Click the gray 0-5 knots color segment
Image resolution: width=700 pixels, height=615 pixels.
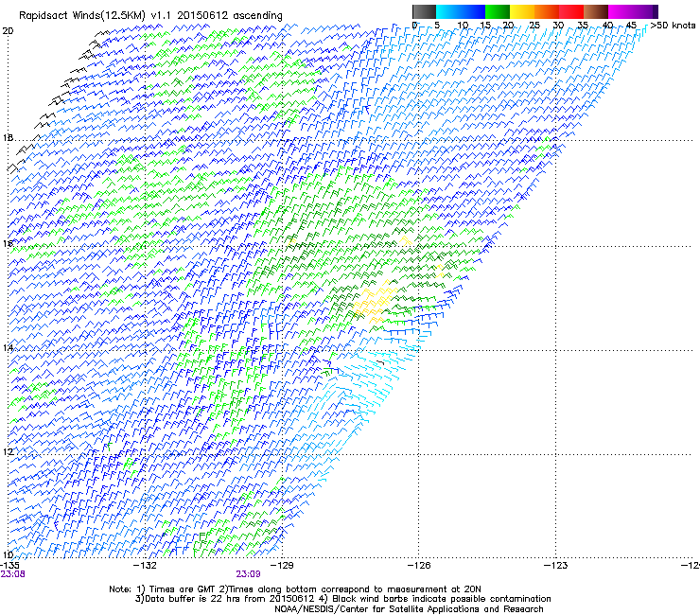[424, 11]
